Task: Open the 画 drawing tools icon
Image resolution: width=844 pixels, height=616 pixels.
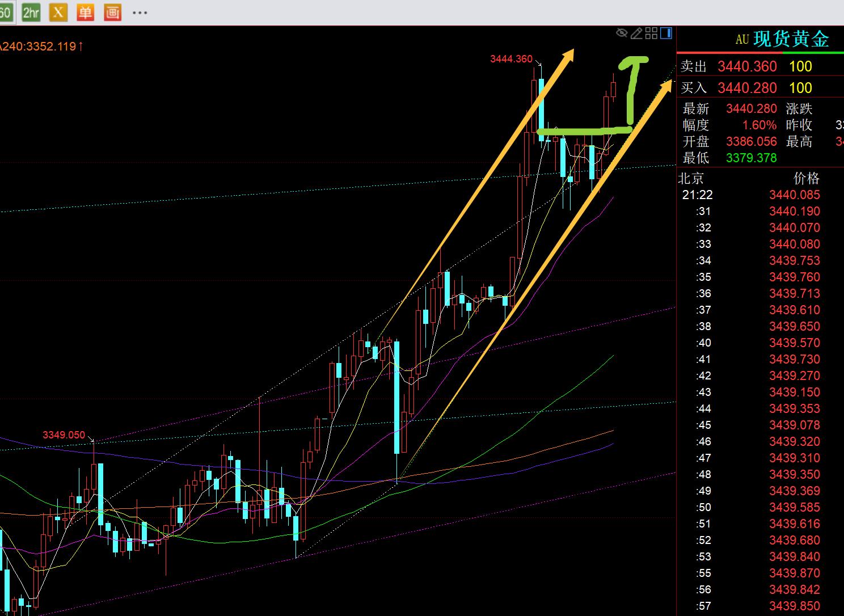Action: pyautogui.click(x=112, y=12)
